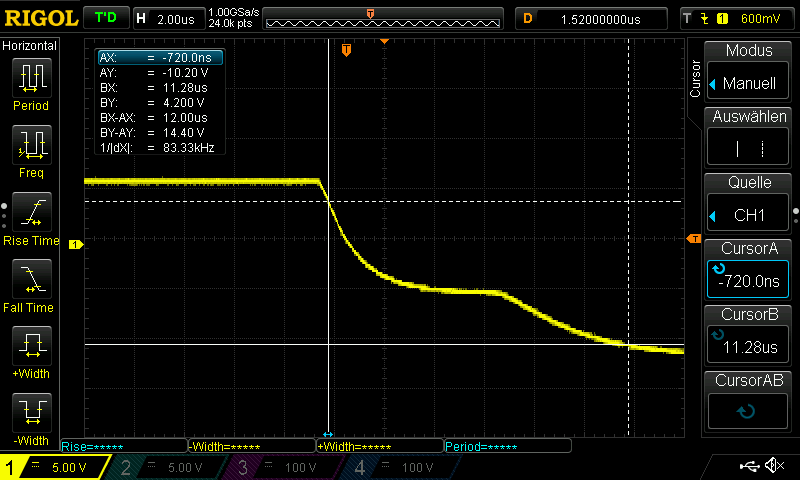Open the Auswählen cursor type selector
The width and height of the screenshot is (800, 480).
[748, 139]
